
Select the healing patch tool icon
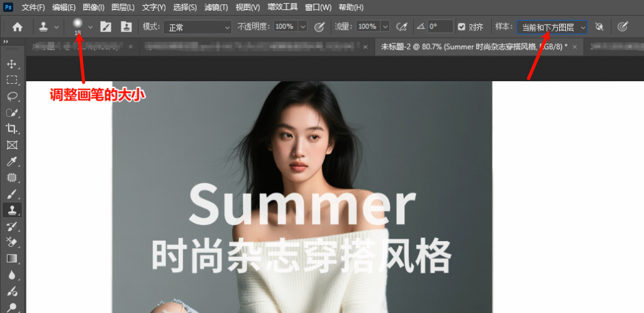tap(12, 178)
